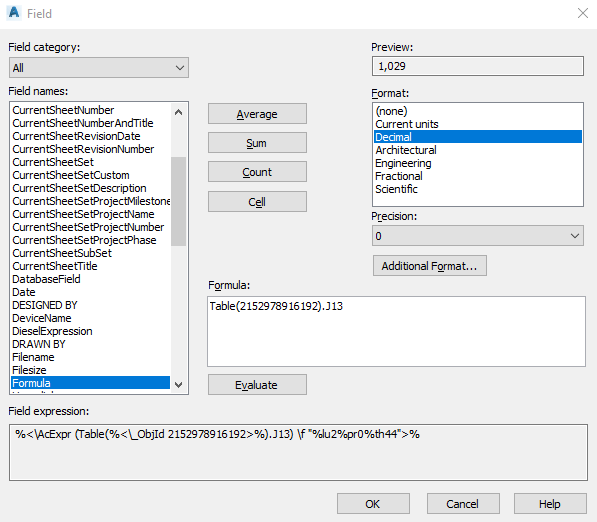Viewport: 597px width, 522px height.
Task: Select DeviceName field name
Action: (91, 318)
